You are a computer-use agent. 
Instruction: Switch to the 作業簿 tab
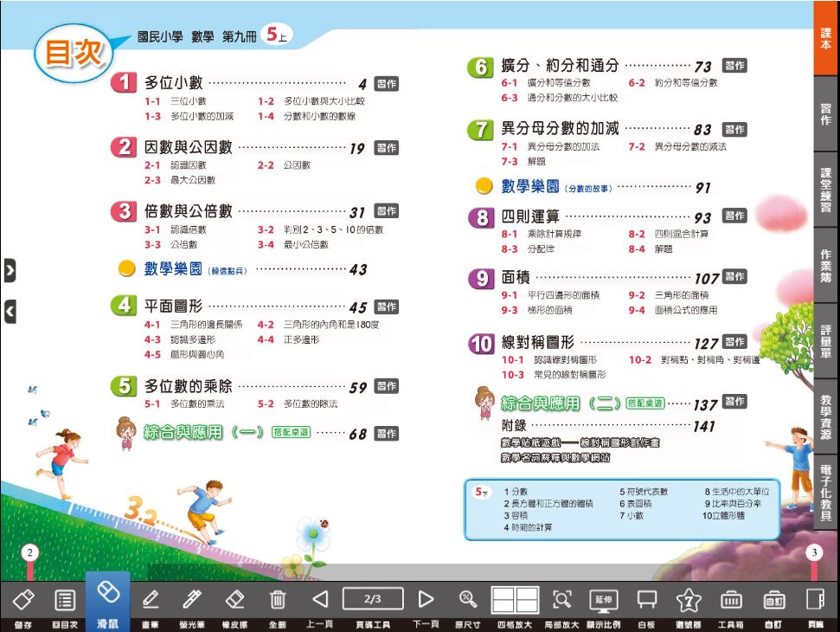coord(826,265)
